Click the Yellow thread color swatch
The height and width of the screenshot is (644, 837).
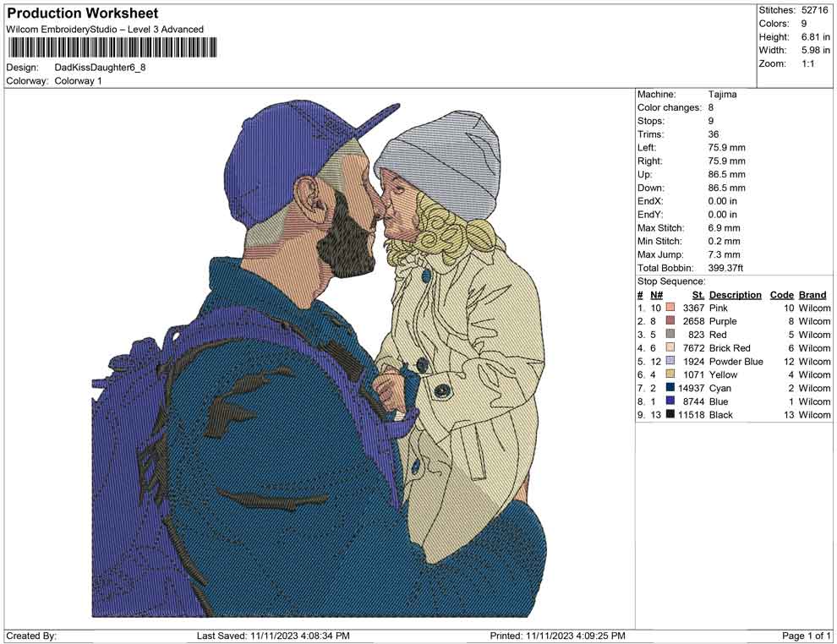(x=670, y=374)
